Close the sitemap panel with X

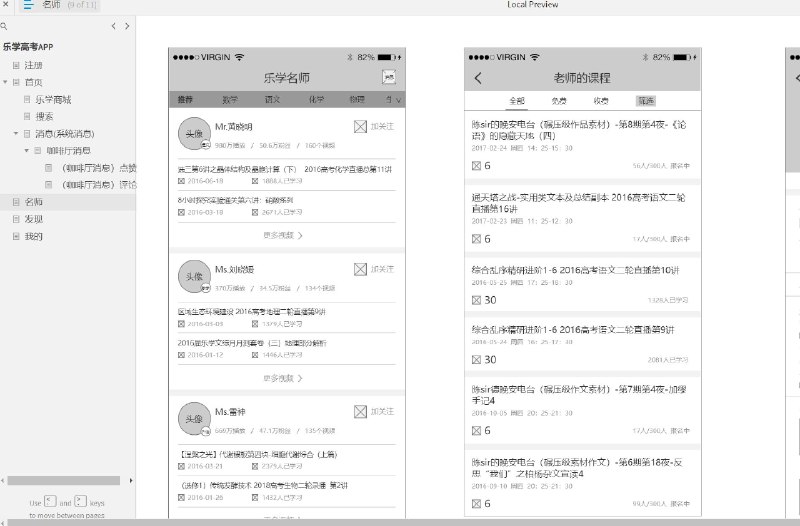pos(6,5)
